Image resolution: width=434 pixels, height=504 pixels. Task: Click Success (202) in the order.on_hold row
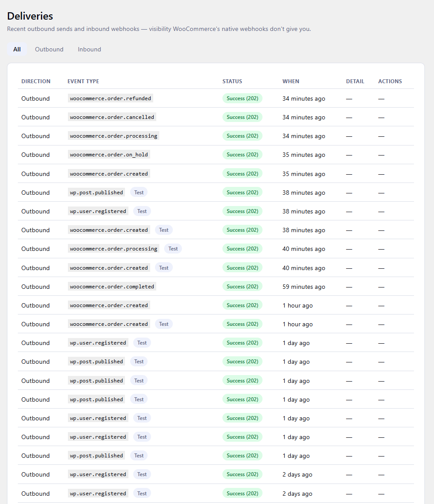click(x=242, y=155)
